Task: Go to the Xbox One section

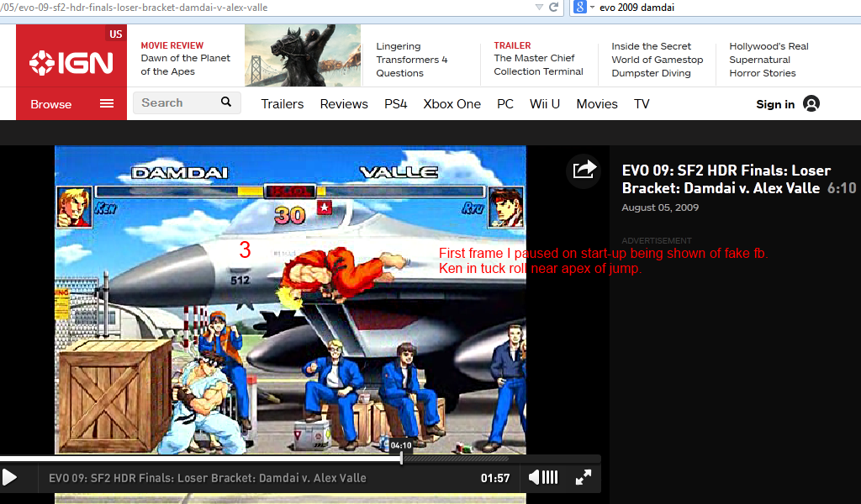Action: click(452, 104)
